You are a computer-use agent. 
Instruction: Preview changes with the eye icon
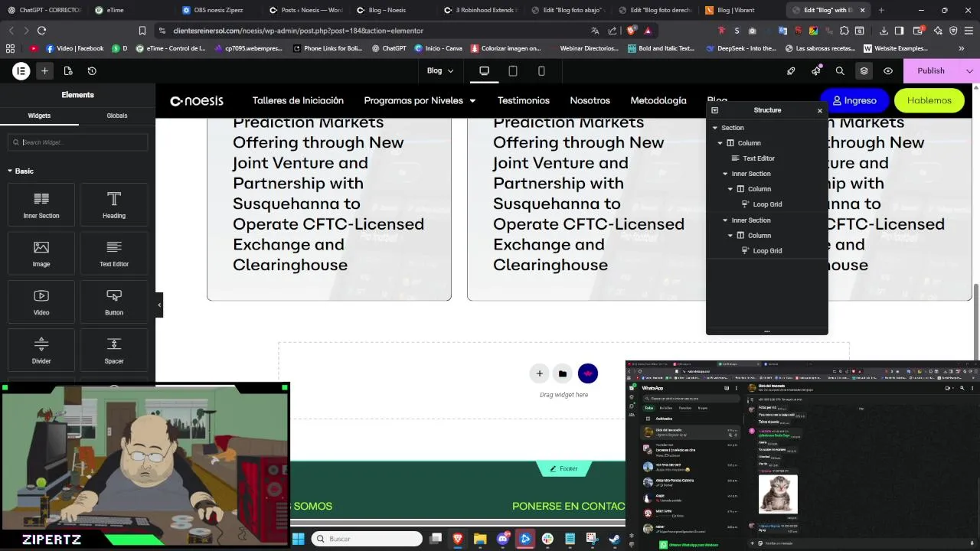(888, 70)
